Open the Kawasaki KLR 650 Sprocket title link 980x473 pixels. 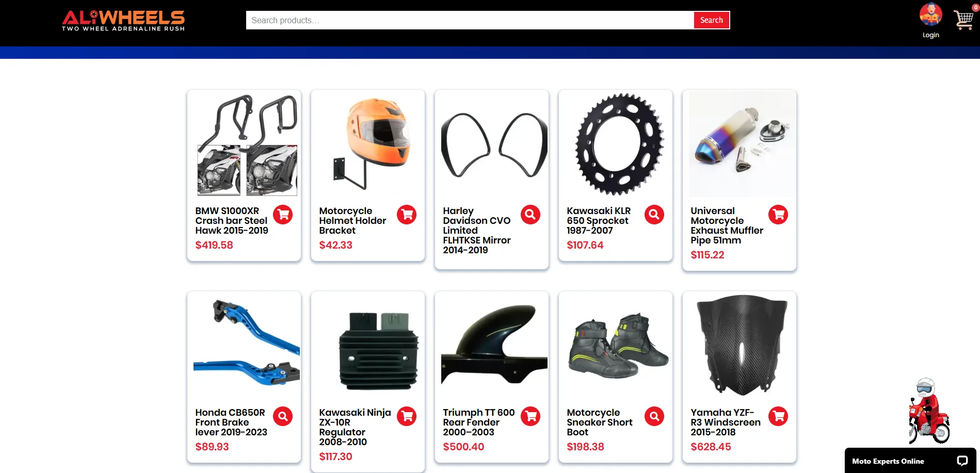(599, 221)
